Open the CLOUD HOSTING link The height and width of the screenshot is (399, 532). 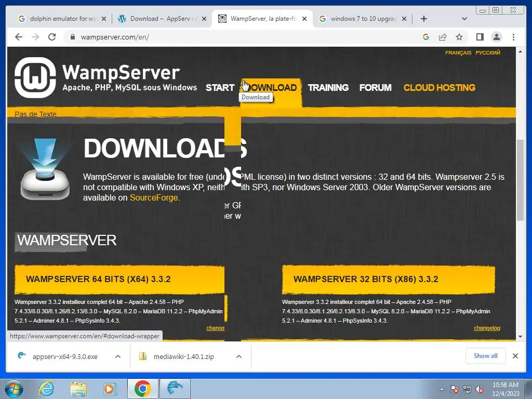[x=440, y=87]
